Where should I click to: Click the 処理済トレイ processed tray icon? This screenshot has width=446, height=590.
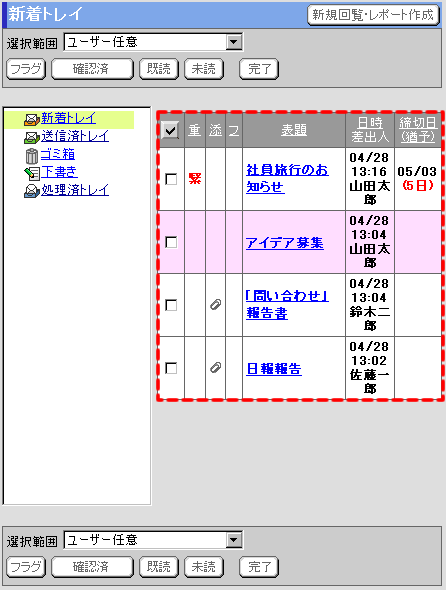click(32, 191)
